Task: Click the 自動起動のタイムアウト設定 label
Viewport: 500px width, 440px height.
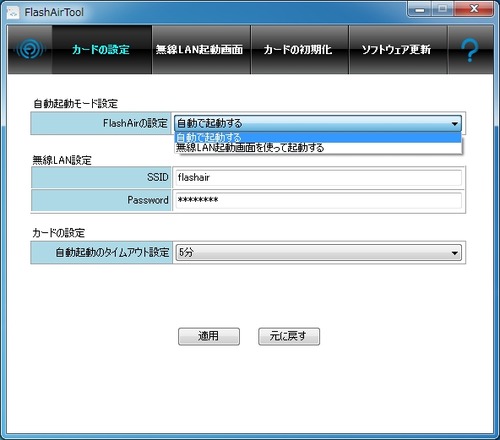Action: 112,252
